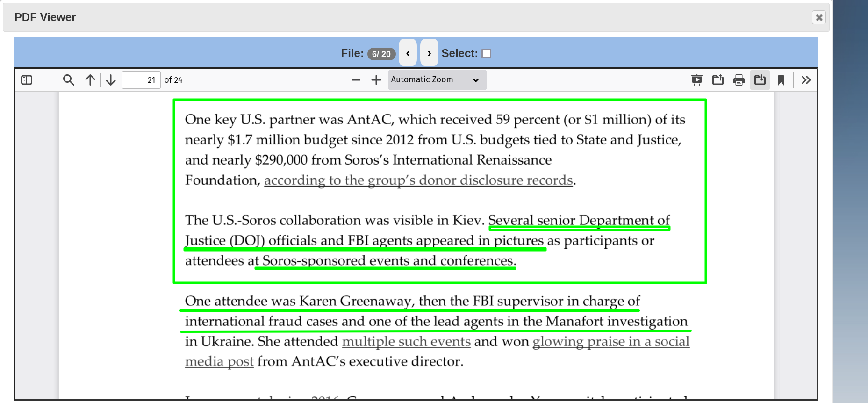The height and width of the screenshot is (403, 868).
Task: Click the page number field showing 21
Action: pos(141,80)
